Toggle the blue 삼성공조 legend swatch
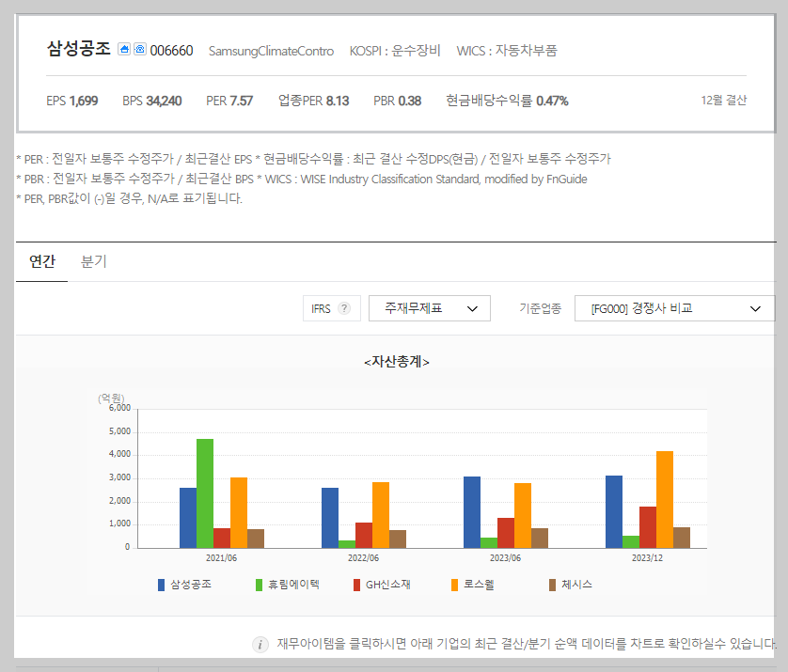 point(162,585)
